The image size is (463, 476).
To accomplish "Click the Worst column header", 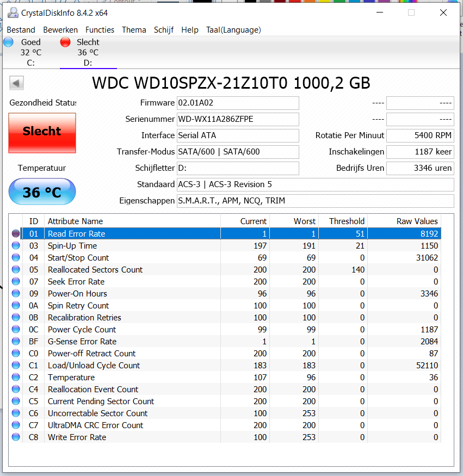I will click(294, 221).
